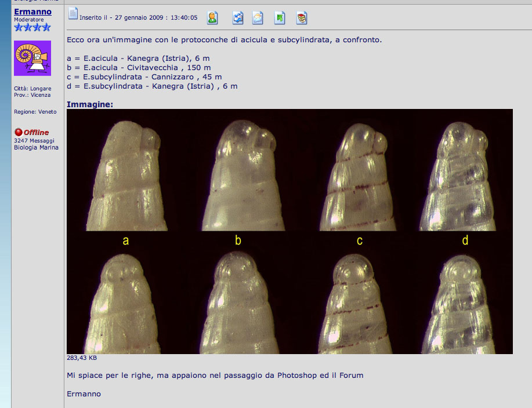Screen dimensions: 532x408
Task: Click the sentence starting 'Ecco ora un'immagine'
Action: [225, 39]
